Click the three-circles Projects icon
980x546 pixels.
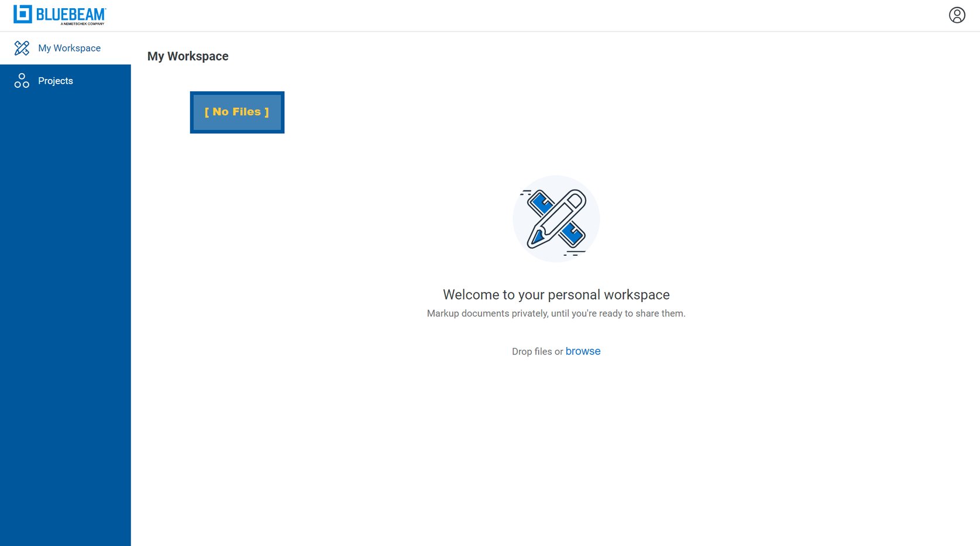[x=21, y=81]
